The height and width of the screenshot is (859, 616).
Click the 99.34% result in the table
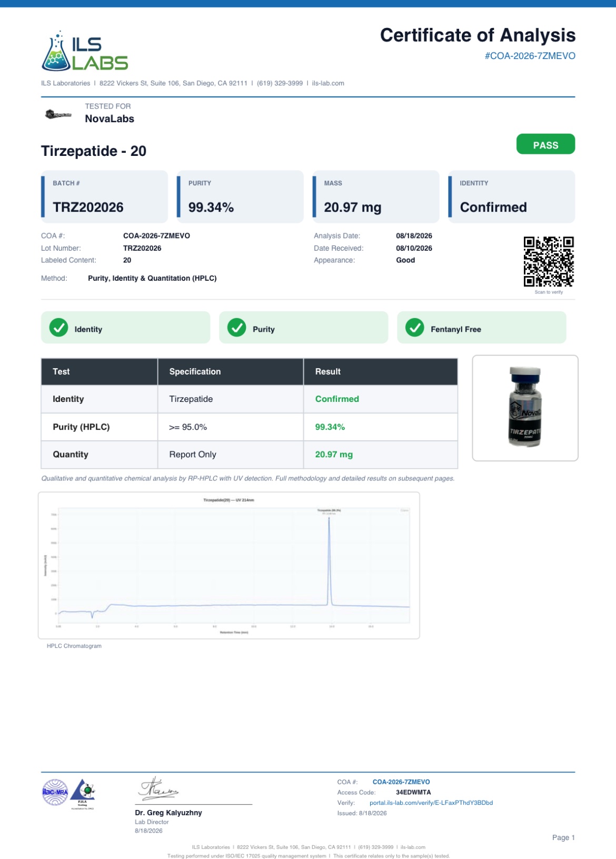coord(330,427)
